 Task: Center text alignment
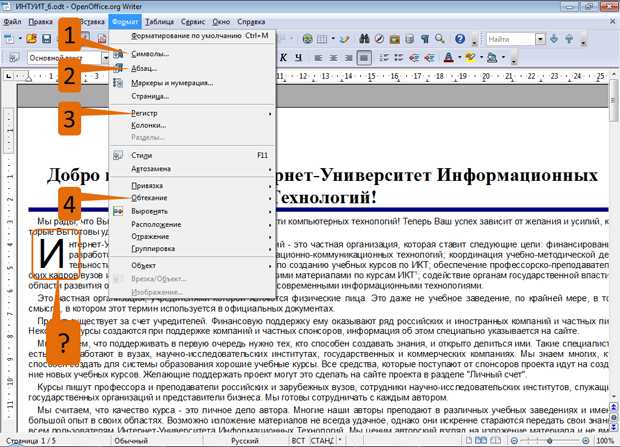click(333, 58)
